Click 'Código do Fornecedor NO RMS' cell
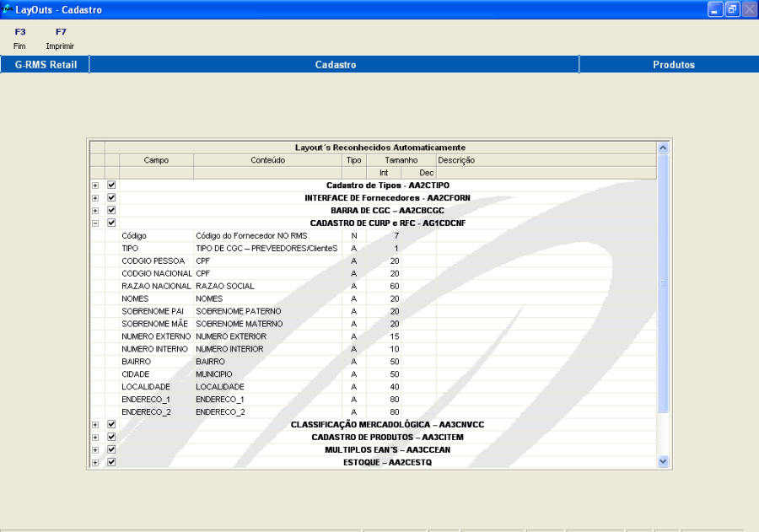The image size is (759, 532). coord(267,236)
